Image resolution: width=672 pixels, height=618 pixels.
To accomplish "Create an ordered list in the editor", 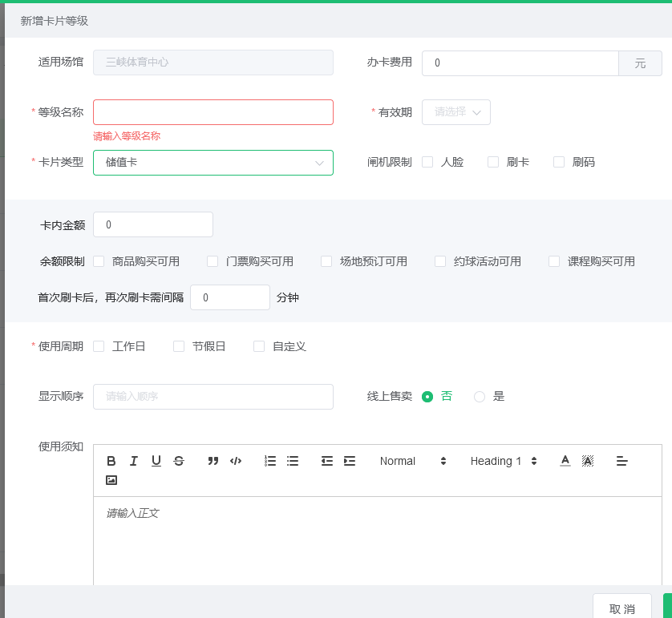I will point(269,460).
